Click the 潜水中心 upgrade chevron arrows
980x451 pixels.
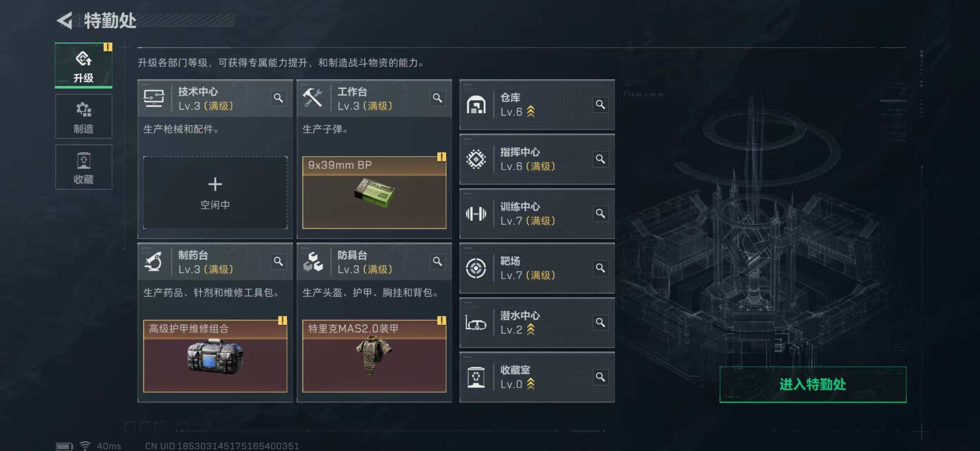531,330
